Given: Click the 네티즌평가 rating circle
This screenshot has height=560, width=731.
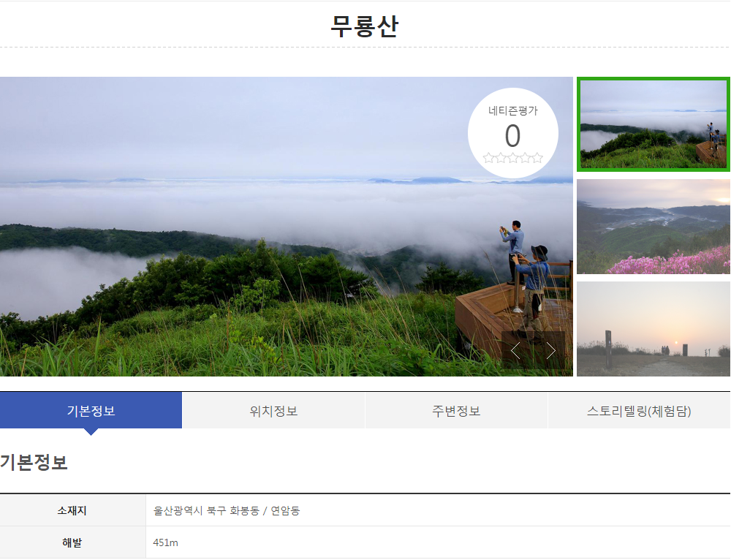Looking at the screenshot, I should point(513,133).
